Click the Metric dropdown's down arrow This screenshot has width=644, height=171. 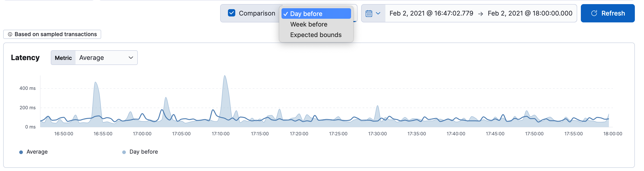click(131, 57)
